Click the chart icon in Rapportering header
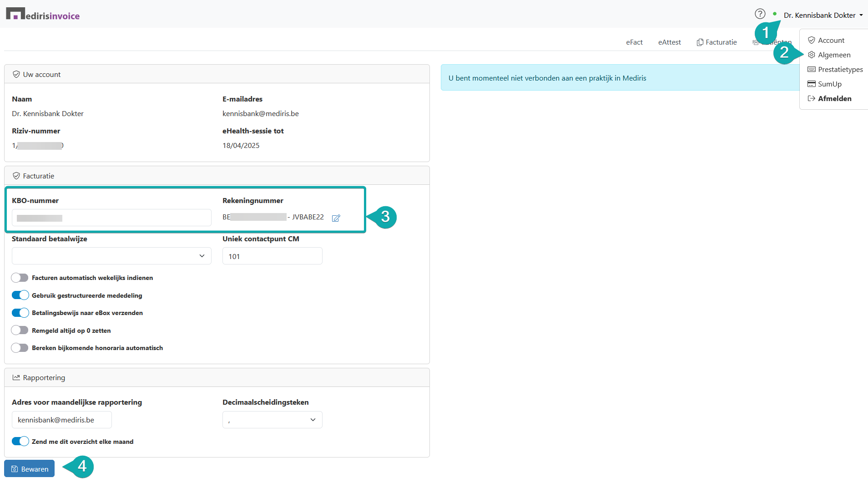 [x=16, y=377]
